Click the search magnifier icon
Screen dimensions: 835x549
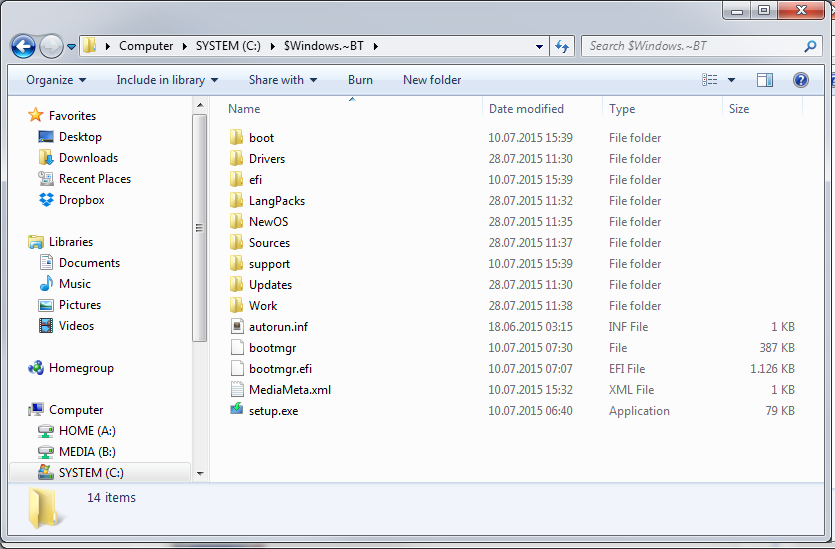[810, 46]
